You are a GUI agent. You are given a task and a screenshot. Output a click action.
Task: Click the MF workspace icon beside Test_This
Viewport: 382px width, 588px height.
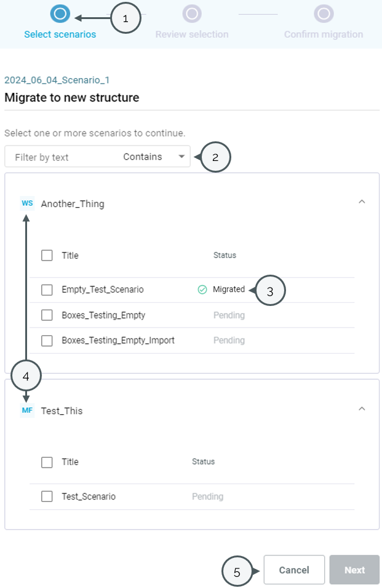pos(26,410)
